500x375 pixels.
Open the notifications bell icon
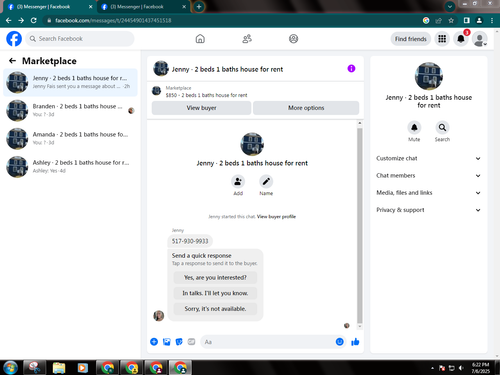pyautogui.click(x=461, y=39)
